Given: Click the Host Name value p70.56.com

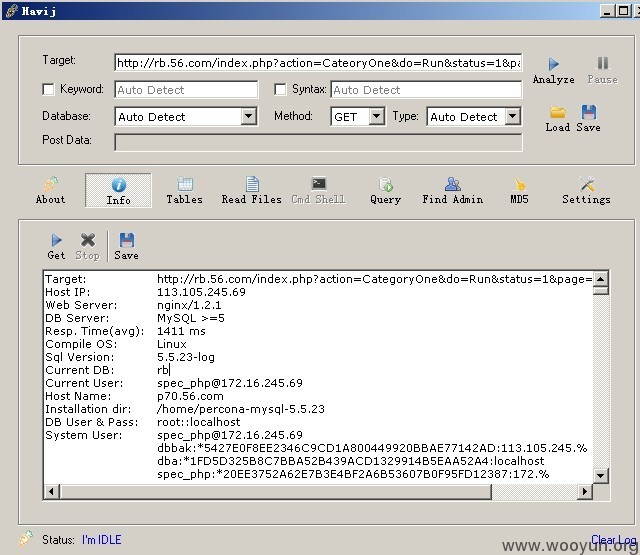Looking at the screenshot, I should coord(190,396).
